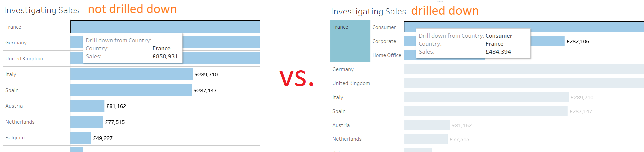Click the Germany row label in the left chart
644x152 pixels.
16,43
